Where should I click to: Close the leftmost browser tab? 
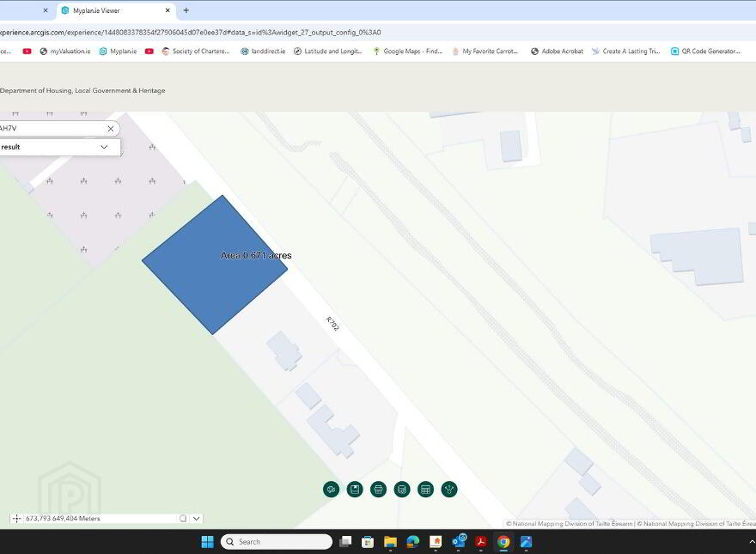click(x=46, y=10)
